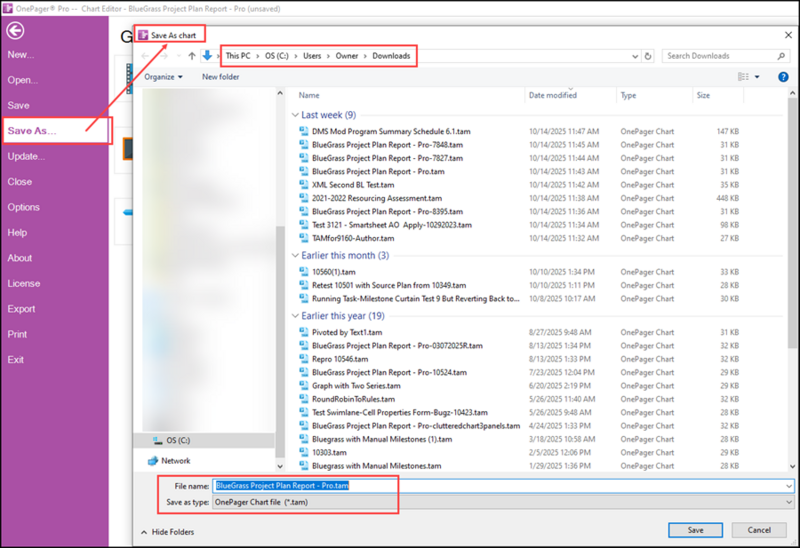Open the view options dropdown arrow
The width and height of the screenshot is (800, 548).
(x=757, y=77)
